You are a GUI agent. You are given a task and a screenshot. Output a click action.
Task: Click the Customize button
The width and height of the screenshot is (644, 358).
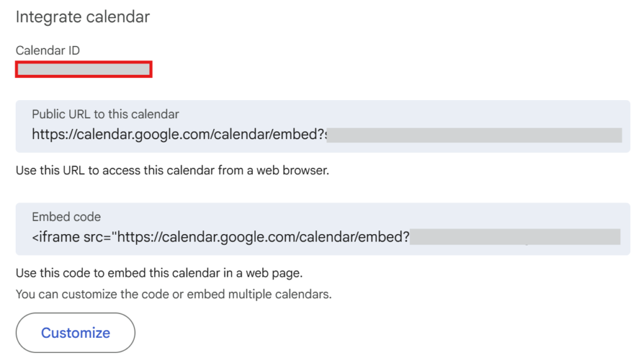(x=75, y=332)
